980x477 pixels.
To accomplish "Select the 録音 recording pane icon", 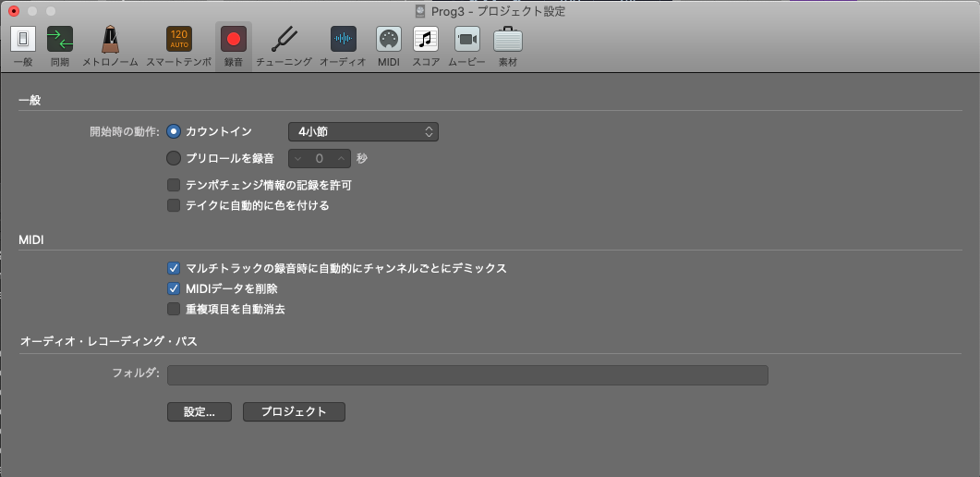I will 233,46.
